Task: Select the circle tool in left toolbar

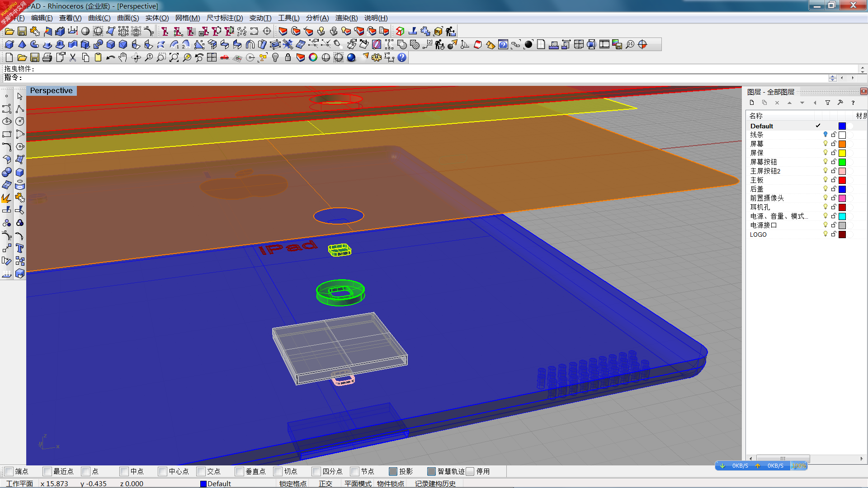Action: coord(20,122)
